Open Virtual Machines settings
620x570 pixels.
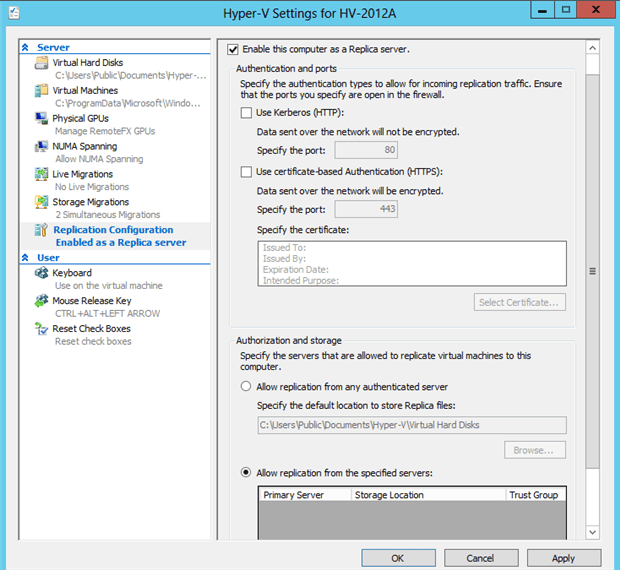tap(85, 91)
